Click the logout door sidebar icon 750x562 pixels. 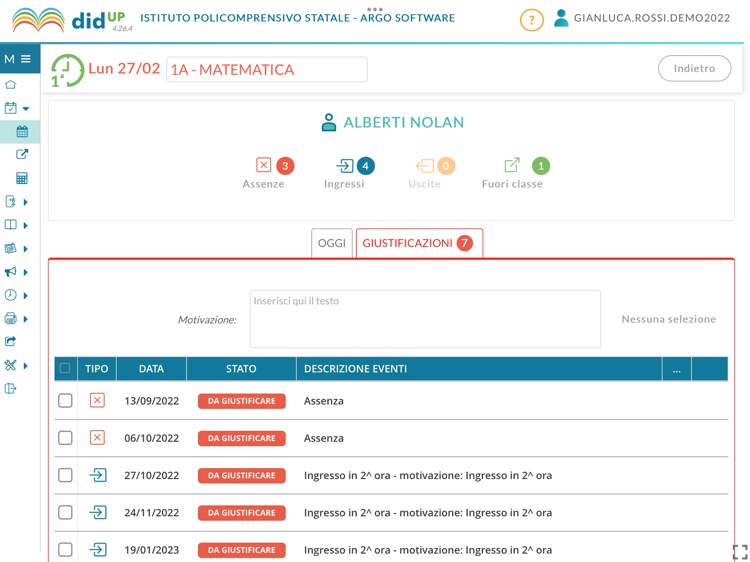(11, 388)
